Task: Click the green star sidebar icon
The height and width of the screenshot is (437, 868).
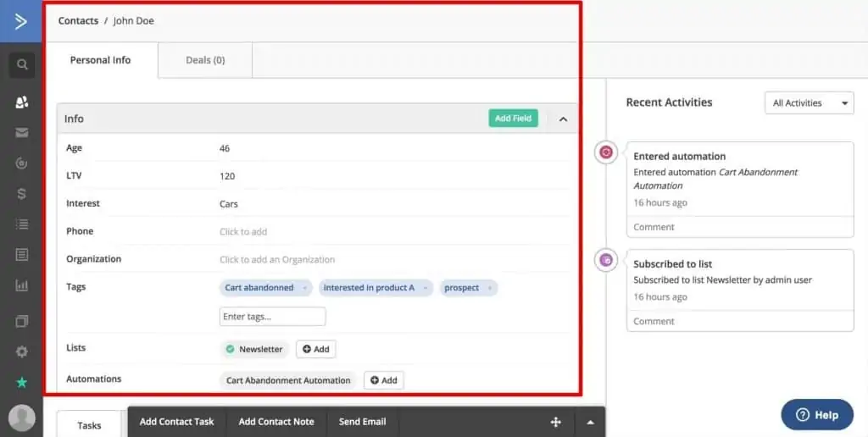Action: click(21, 382)
